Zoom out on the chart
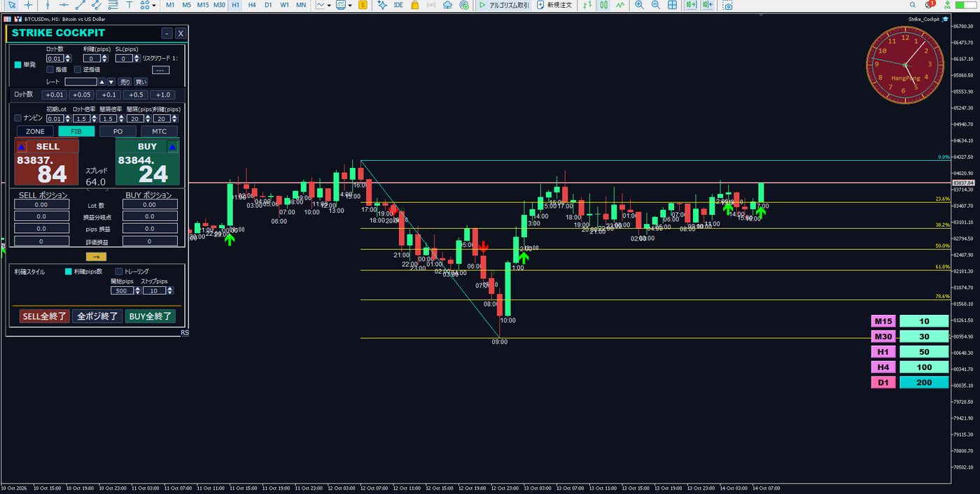This screenshot has height=494, width=980. coord(656,5)
